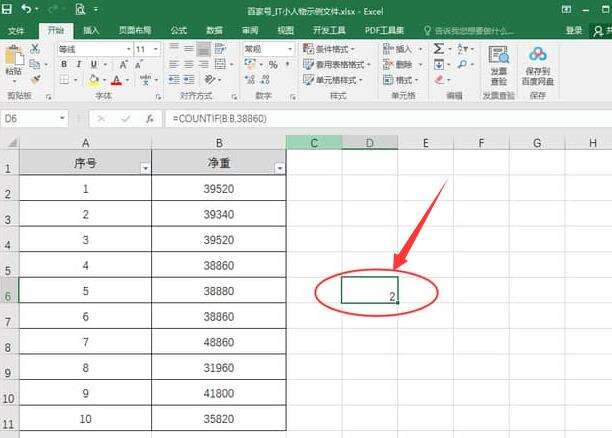The height and width of the screenshot is (438, 612).
Task: Select cell containing 48860
Action: pos(219,342)
